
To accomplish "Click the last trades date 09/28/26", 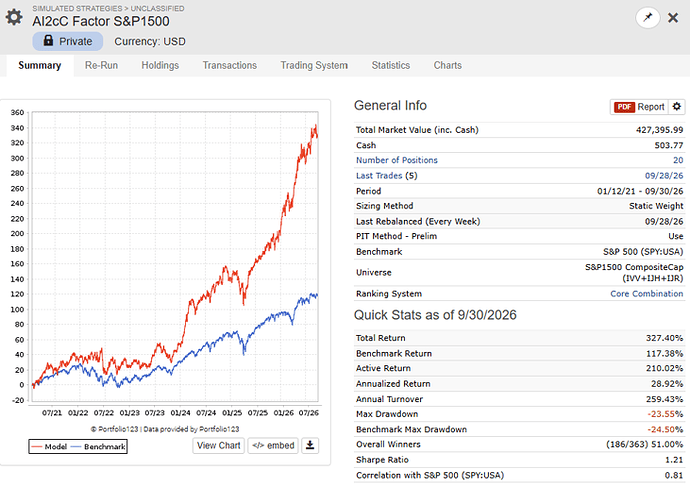I will coord(664,176).
